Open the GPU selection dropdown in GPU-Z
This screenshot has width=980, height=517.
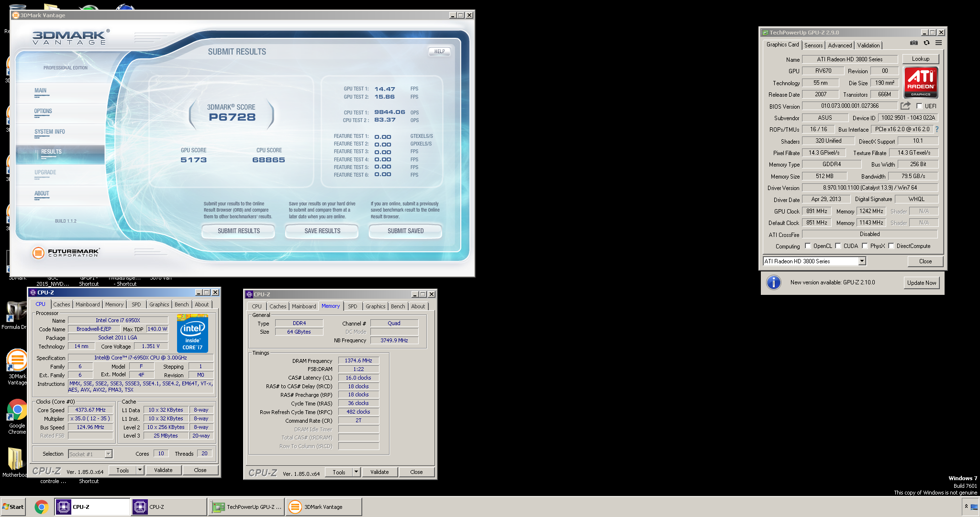tap(862, 261)
